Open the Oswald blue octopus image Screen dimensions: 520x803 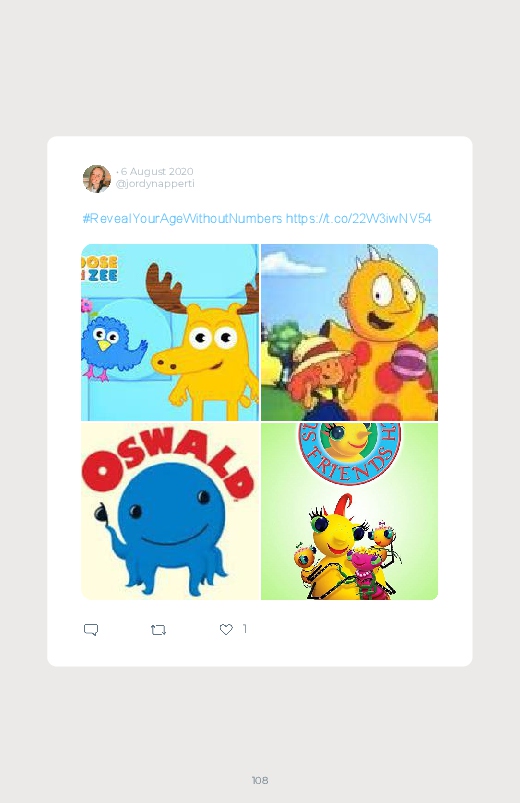170,511
